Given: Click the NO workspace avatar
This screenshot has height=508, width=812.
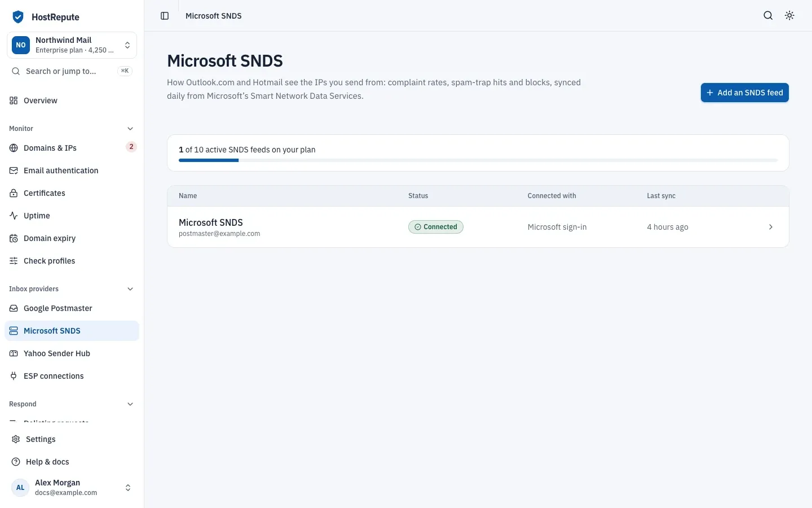Looking at the screenshot, I should click(21, 45).
